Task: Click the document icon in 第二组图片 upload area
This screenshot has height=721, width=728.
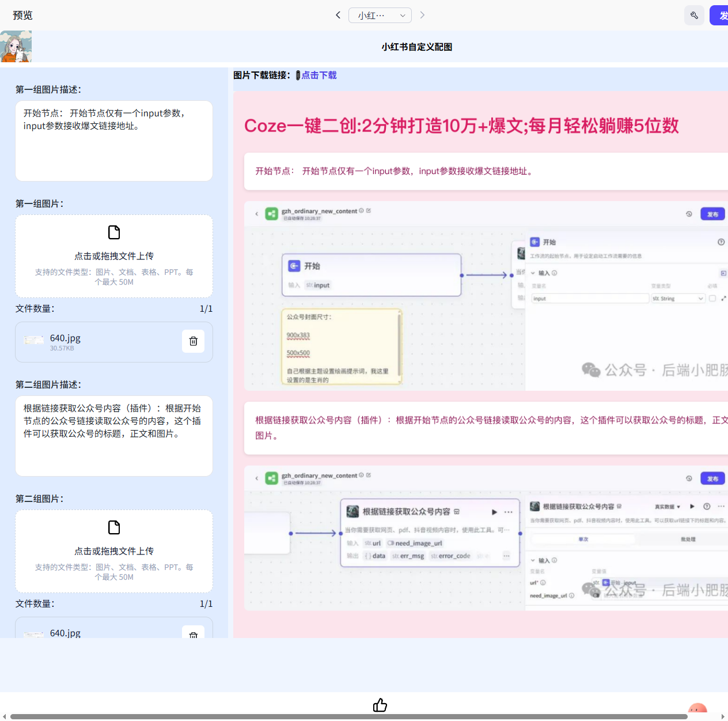Action: [x=114, y=527]
